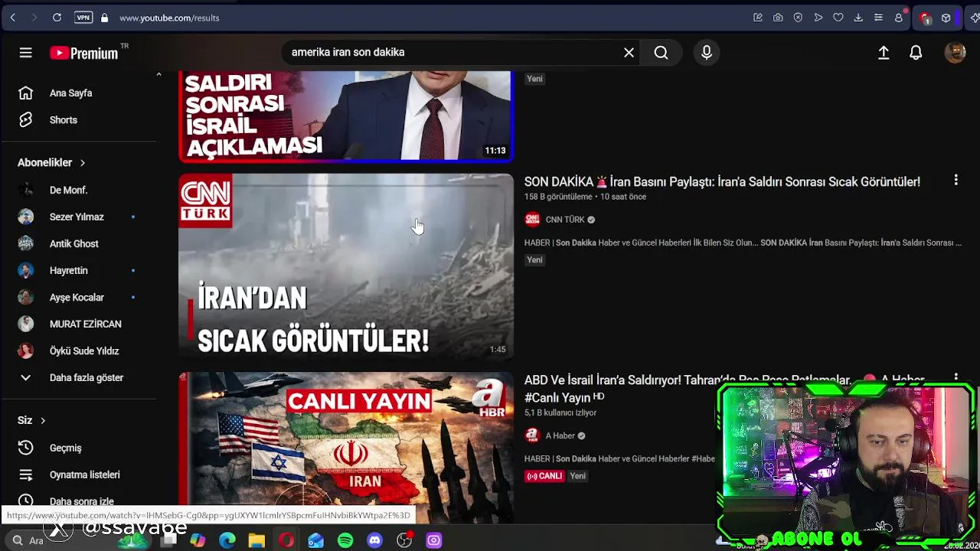
Task: Click the magnifier search button
Action: pyautogui.click(x=661, y=52)
